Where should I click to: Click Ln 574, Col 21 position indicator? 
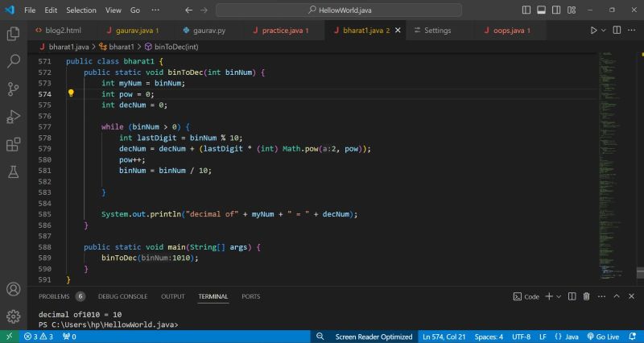(x=444, y=337)
